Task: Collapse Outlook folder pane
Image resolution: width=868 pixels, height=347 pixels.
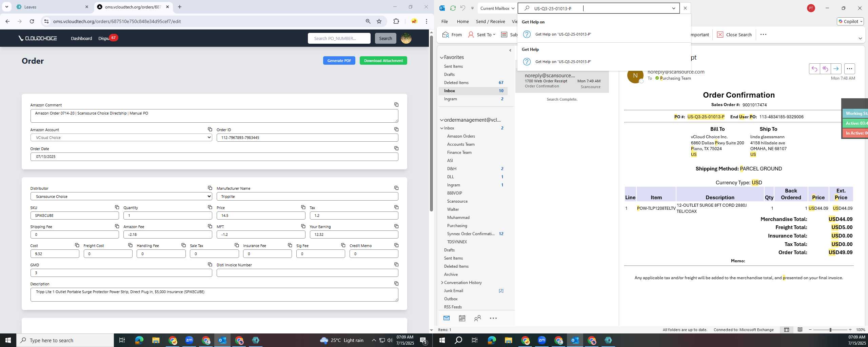Action: [510, 50]
